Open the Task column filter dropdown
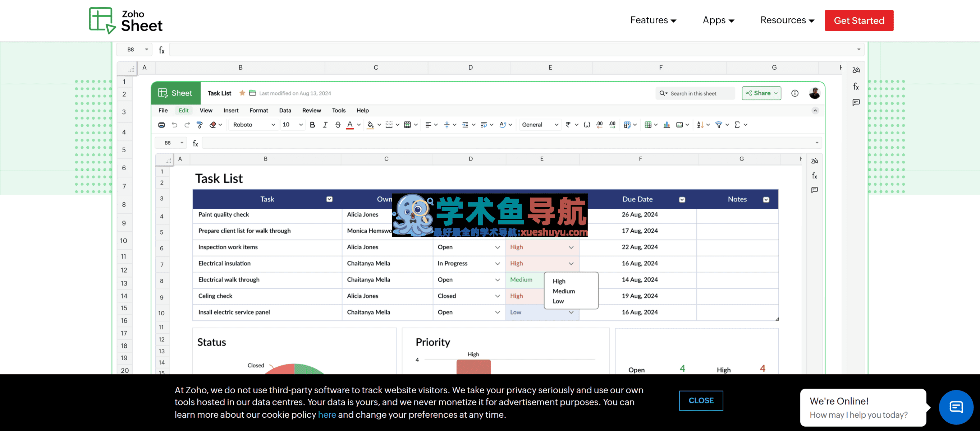Viewport: 980px width, 431px height. click(x=329, y=199)
